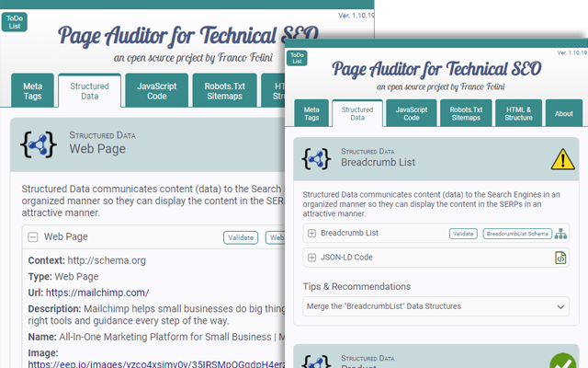The width and height of the screenshot is (588, 368).
Task: Expand the JSON-LD Code row
Action: click(311, 258)
